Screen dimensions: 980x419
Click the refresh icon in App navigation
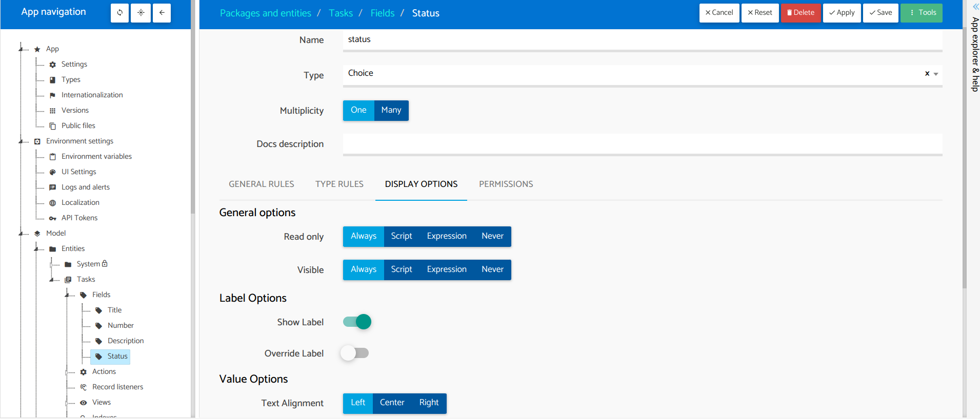(x=120, y=13)
